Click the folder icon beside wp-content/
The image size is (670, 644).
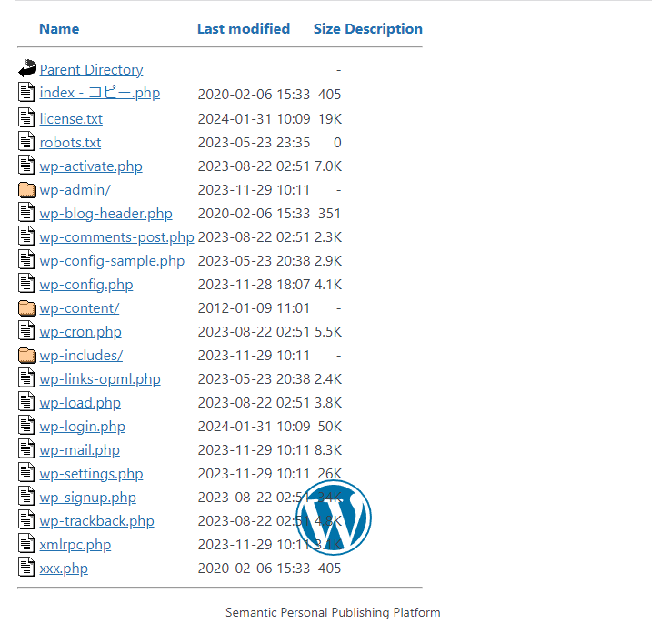tap(27, 307)
